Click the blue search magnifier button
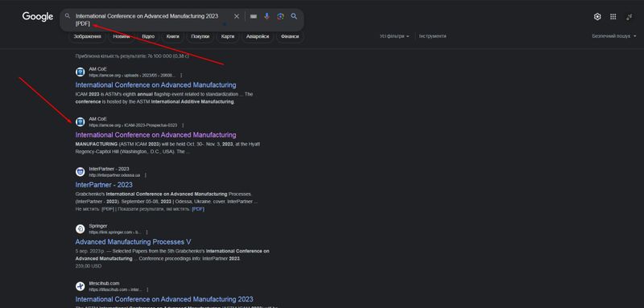 (294, 16)
